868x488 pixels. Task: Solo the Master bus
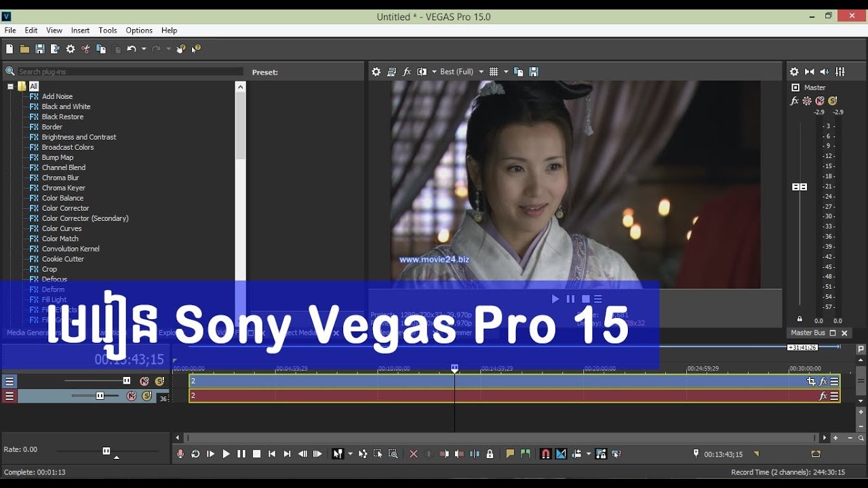click(x=833, y=101)
